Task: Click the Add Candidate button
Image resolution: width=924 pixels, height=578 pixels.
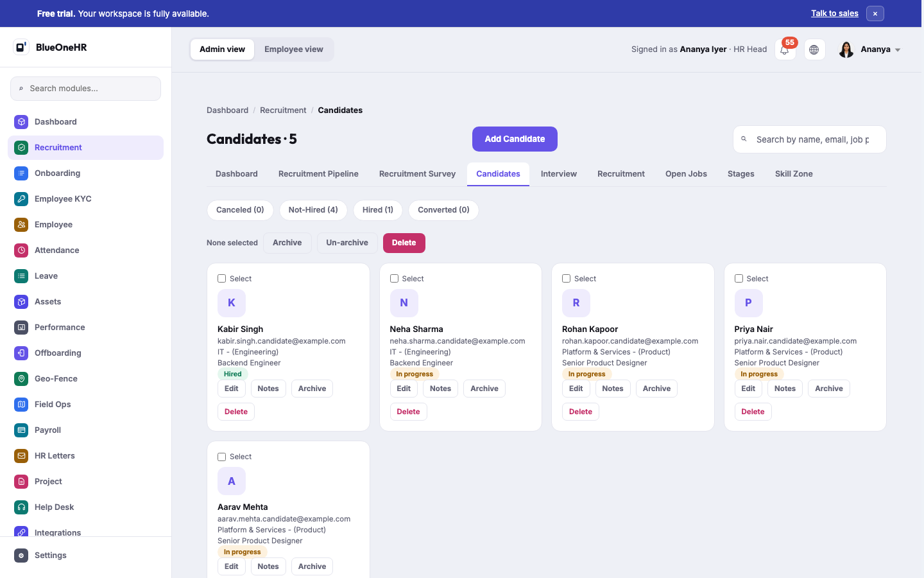Action: coord(515,139)
